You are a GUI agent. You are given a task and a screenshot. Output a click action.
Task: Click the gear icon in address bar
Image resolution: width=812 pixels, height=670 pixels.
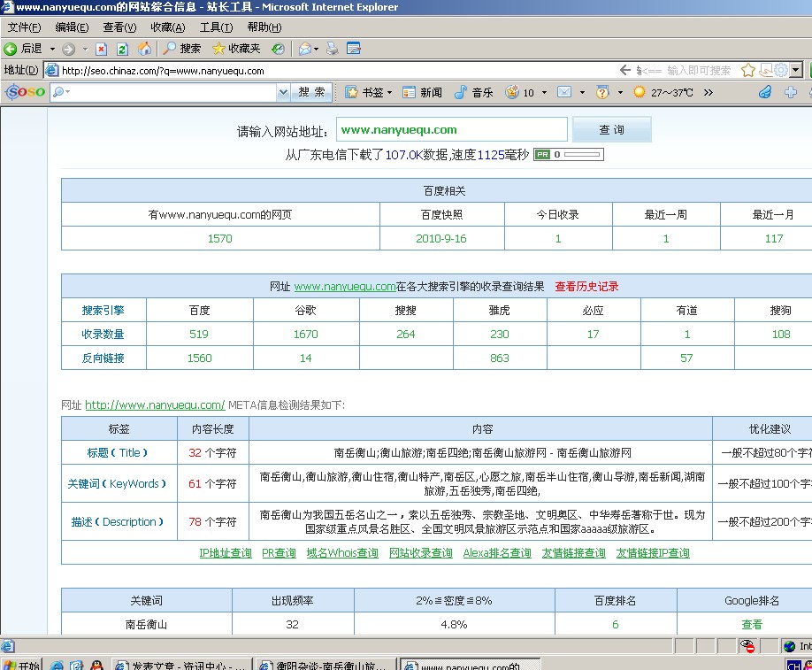click(x=781, y=70)
